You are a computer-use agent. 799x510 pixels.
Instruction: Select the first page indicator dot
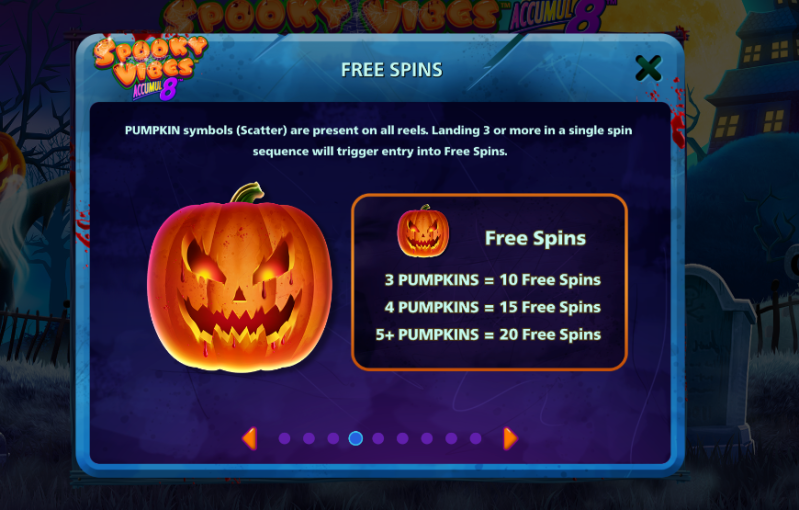[284, 439]
